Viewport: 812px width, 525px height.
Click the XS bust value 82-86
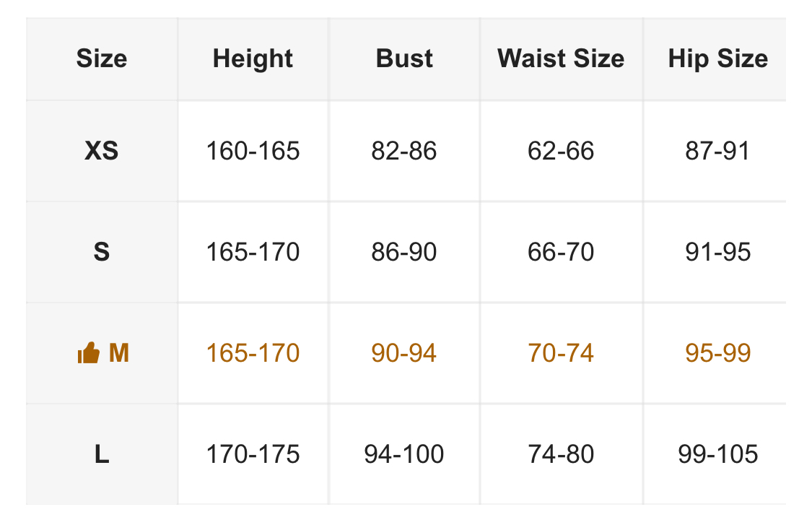coord(404,151)
